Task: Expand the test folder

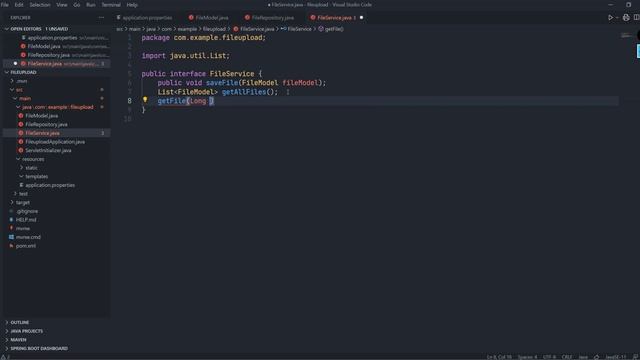Action: (15, 194)
